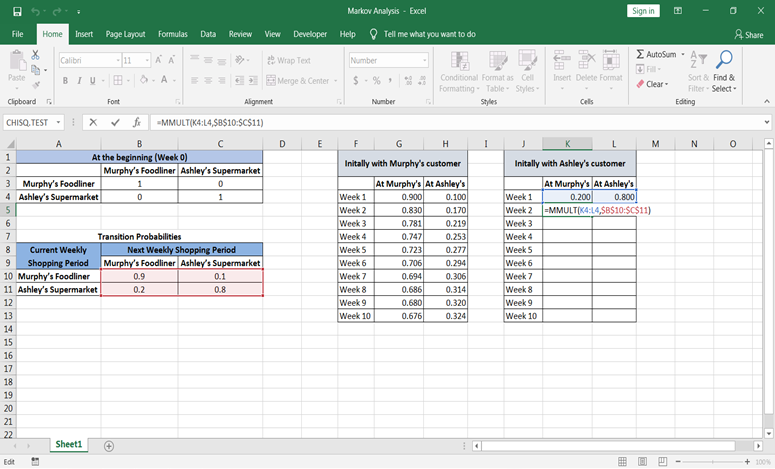Viewport: 775px width, 469px height.
Task: Click the Paste clipboard icon
Action: [x=17, y=61]
